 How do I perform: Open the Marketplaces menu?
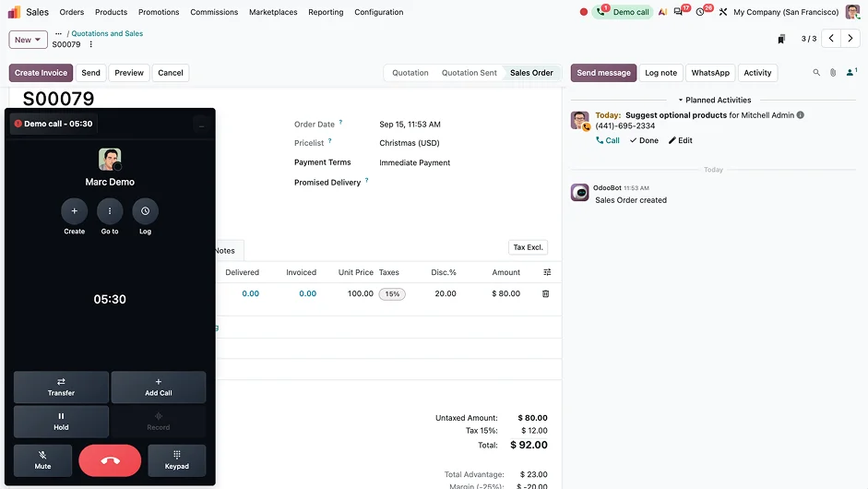[x=273, y=12]
